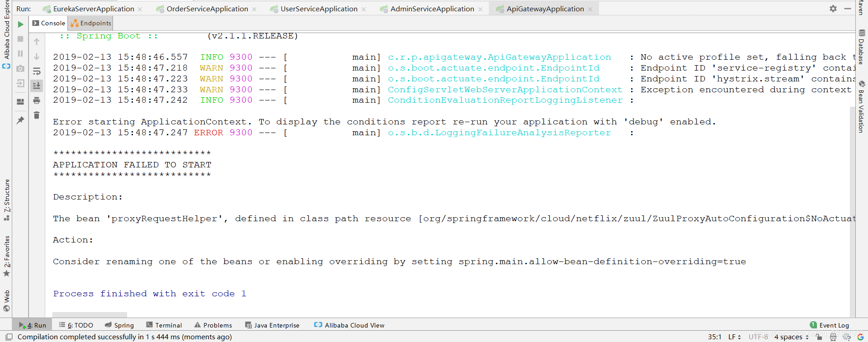This screenshot has height=342, width=868.
Task: Toggle soft-wrap in console
Action: point(37,71)
